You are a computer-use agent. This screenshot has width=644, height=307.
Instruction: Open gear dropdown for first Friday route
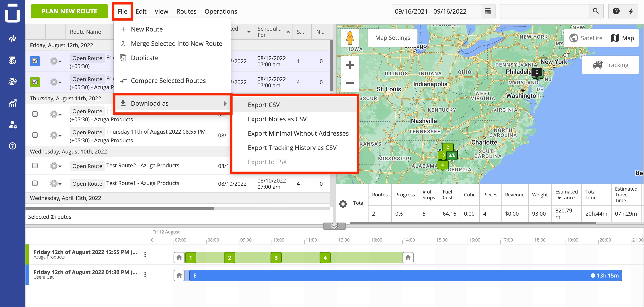pyautogui.click(x=55, y=61)
